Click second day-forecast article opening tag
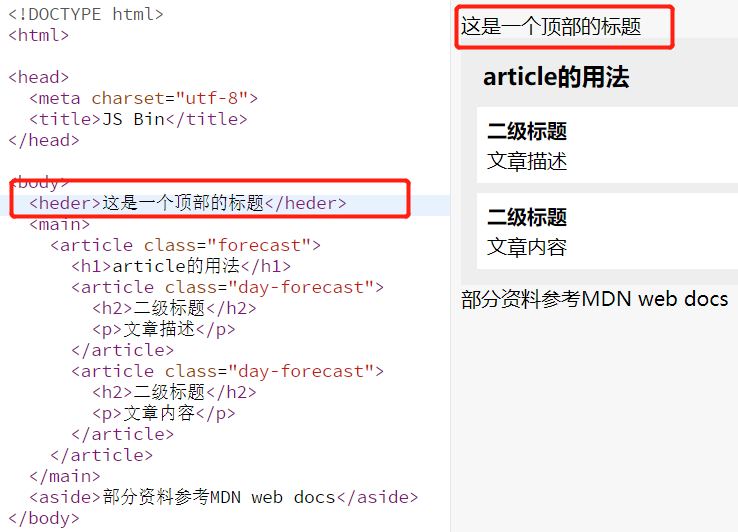This screenshot has height=532, width=738. click(227, 371)
